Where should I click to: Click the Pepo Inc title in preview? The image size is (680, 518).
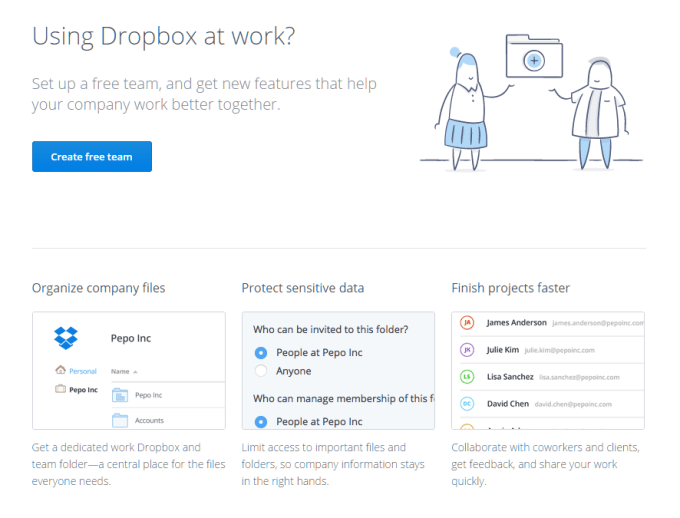131,338
